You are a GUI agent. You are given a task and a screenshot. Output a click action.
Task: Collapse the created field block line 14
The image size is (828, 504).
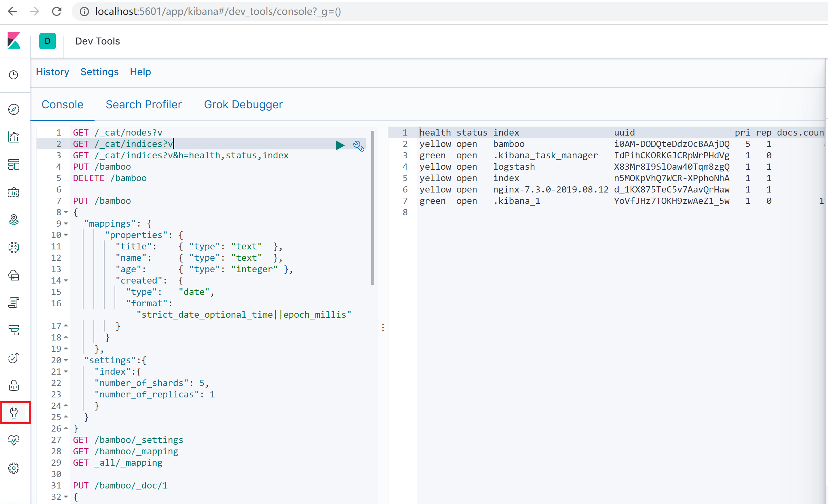(x=66, y=280)
